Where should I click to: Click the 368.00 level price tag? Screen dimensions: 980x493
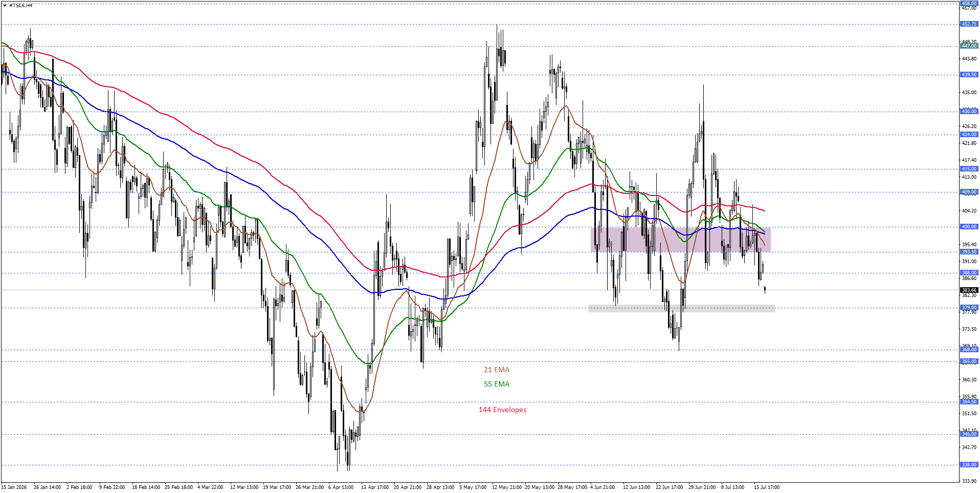point(969,350)
